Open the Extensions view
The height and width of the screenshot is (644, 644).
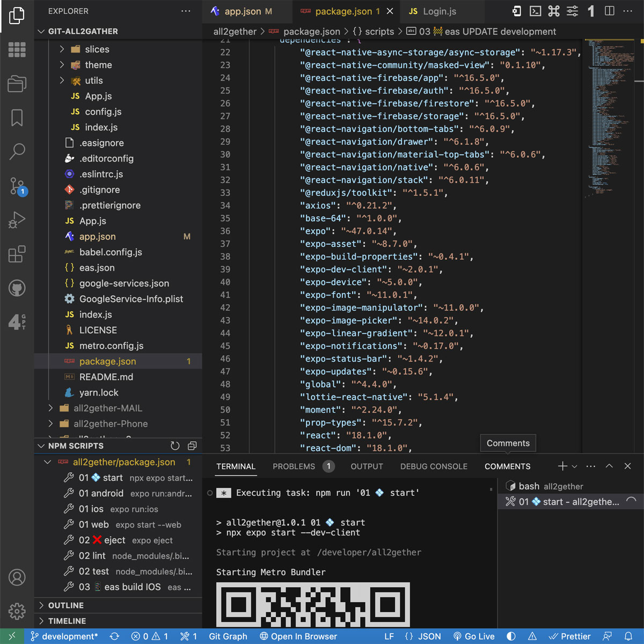click(17, 254)
